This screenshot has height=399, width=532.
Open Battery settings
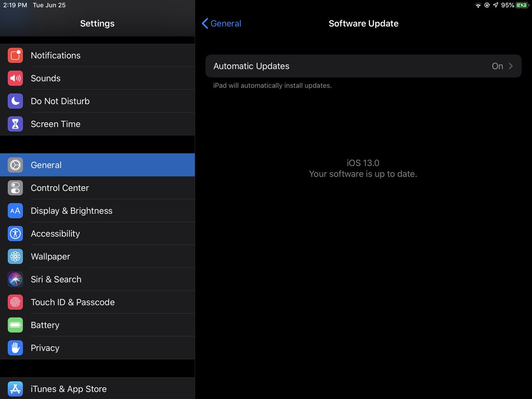click(x=98, y=325)
